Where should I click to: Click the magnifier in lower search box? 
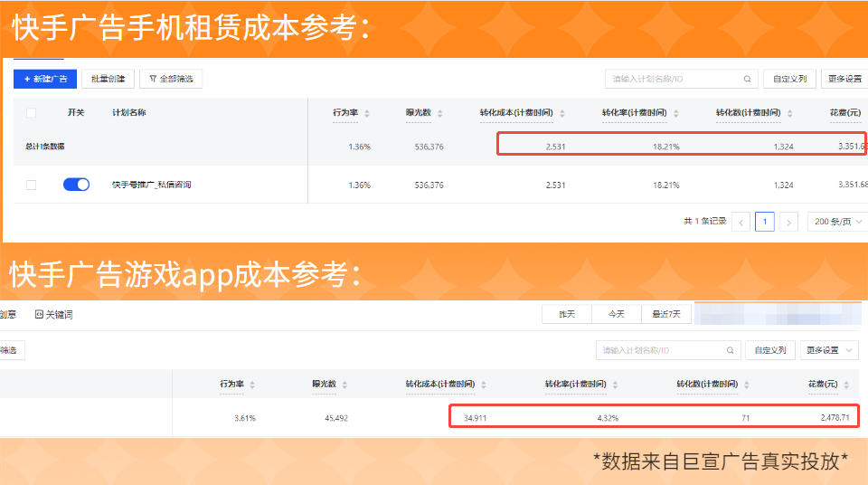[731, 350]
